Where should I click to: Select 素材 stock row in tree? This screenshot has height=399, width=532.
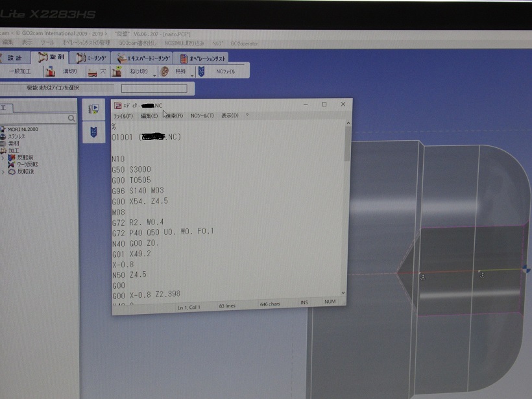click(x=14, y=143)
